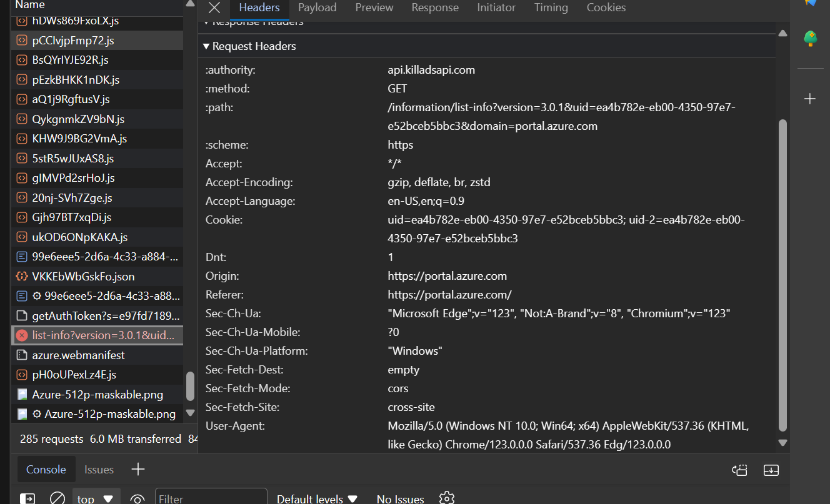830x504 pixels.
Task: Click the eye live expression icon
Action: 137,499
